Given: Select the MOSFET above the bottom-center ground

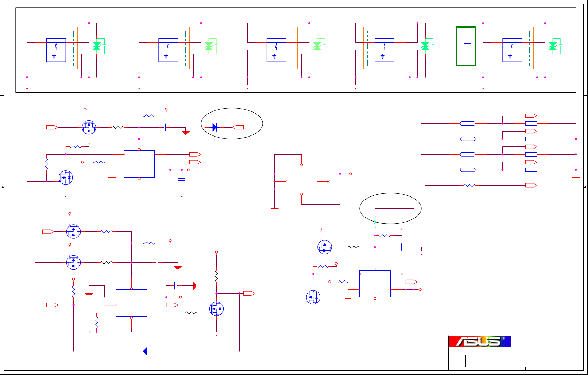Looking at the screenshot, I should point(216,309).
